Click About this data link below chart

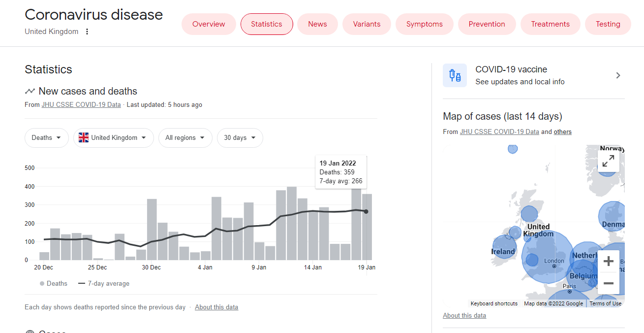pyautogui.click(x=216, y=307)
